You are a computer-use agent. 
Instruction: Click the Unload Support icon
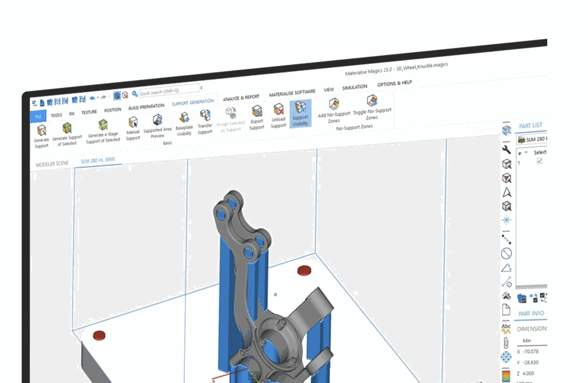pyautogui.click(x=278, y=109)
